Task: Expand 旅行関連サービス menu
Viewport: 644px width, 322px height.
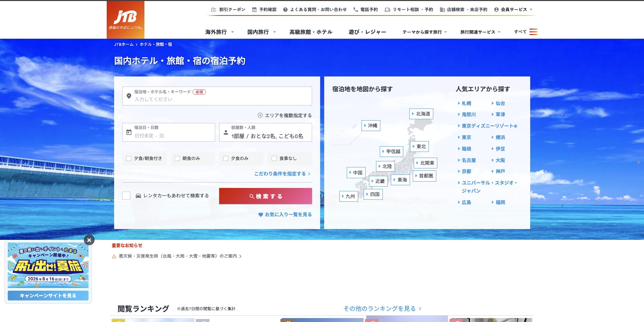Action: pos(480,32)
